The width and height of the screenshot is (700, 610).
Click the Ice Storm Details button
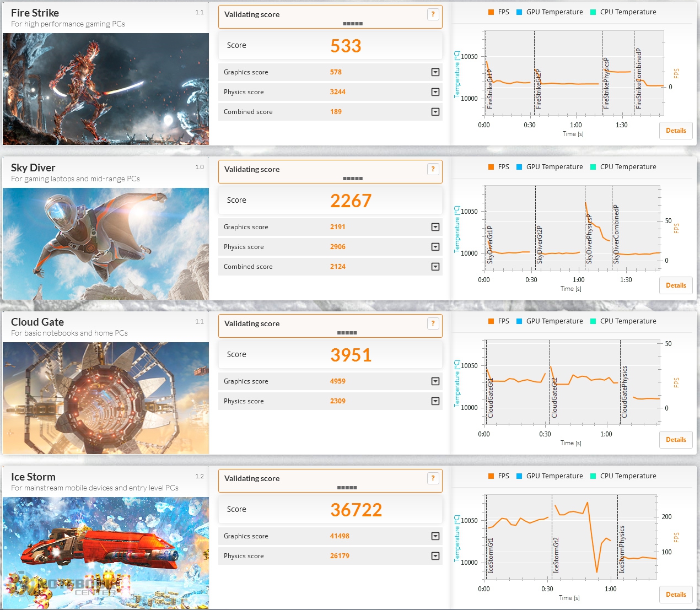(676, 595)
